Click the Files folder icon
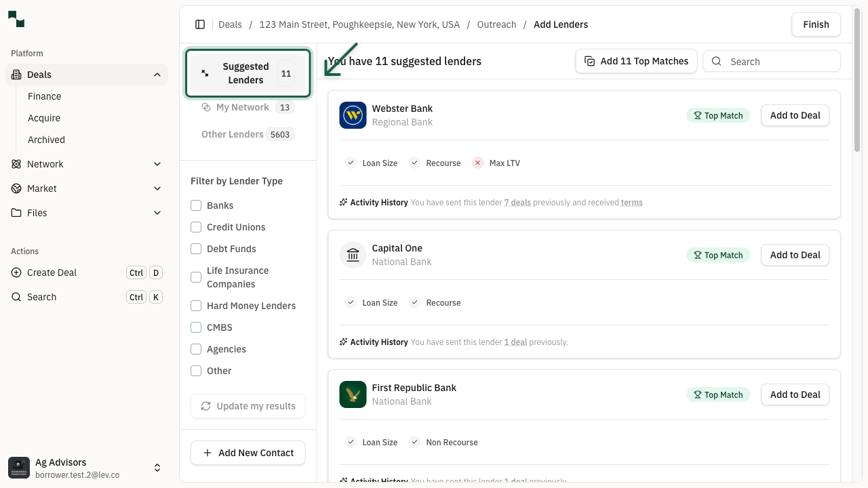The image size is (868, 488). tap(16, 213)
